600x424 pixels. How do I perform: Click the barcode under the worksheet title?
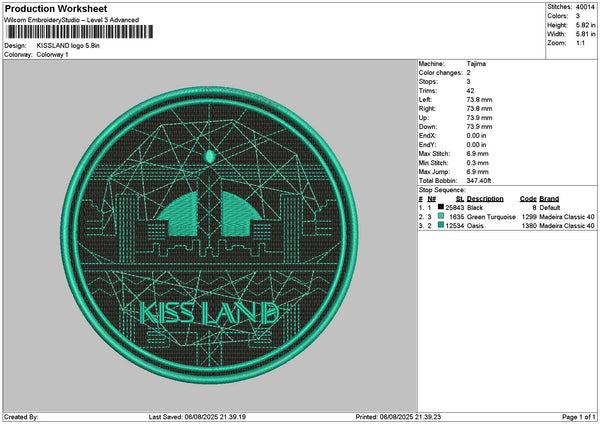tap(80, 32)
